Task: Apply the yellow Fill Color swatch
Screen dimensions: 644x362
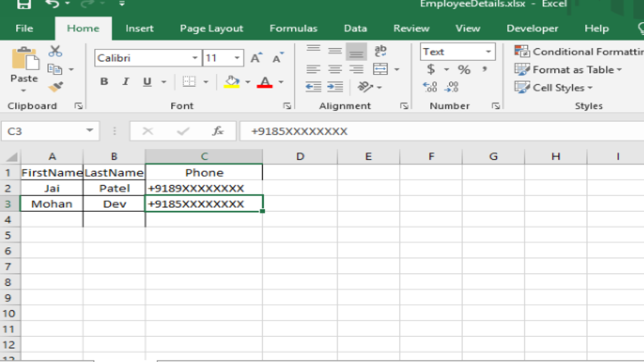Action: point(231,82)
